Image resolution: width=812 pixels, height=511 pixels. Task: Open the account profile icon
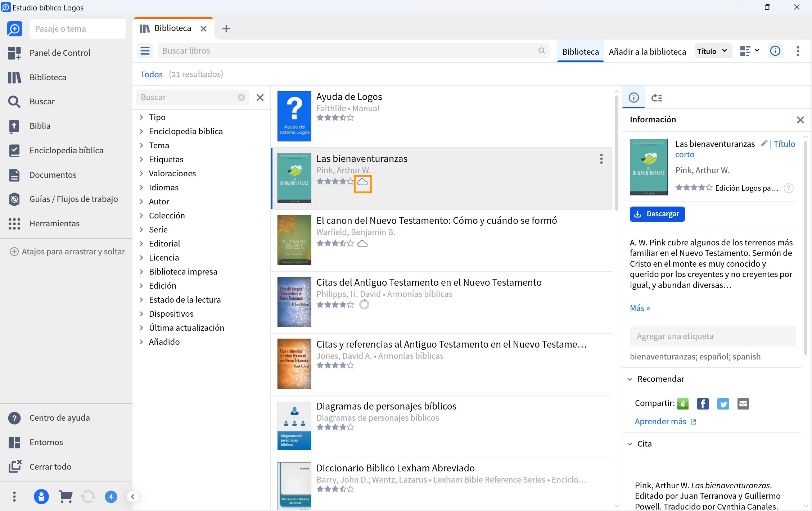tap(41, 497)
